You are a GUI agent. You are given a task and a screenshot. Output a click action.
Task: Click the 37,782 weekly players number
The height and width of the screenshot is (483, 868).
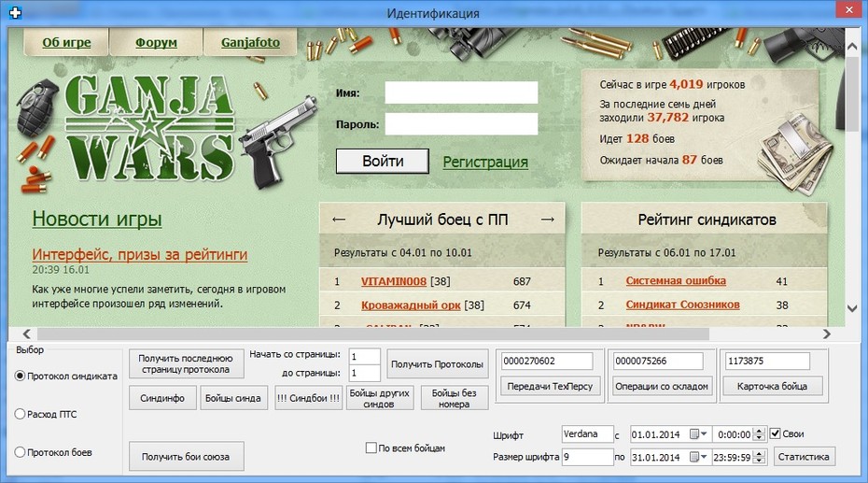tap(667, 118)
